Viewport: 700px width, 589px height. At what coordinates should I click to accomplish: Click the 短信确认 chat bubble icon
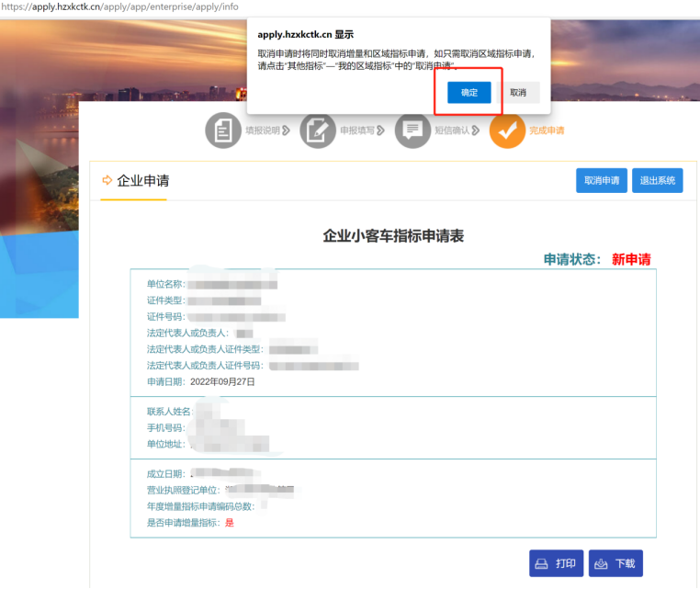click(412, 130)
